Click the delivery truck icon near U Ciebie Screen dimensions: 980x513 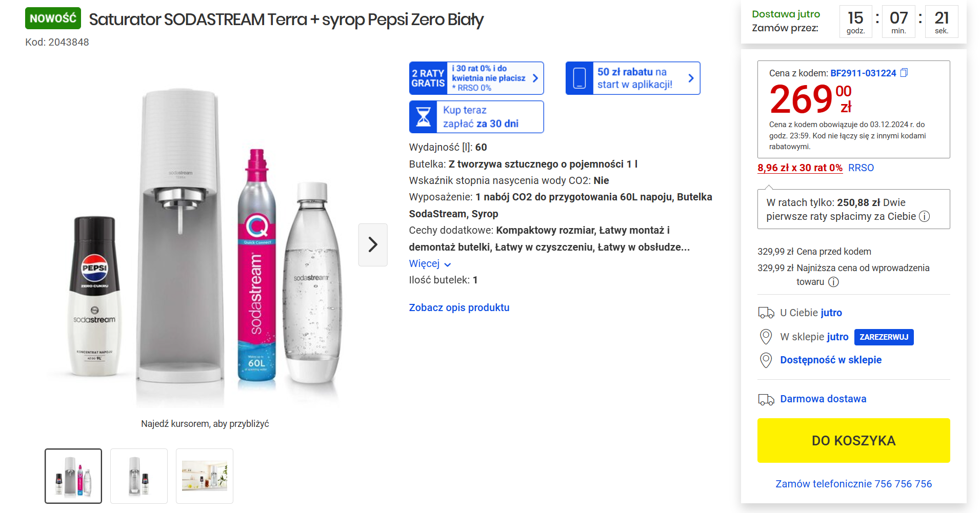click(x=766, y=313)
